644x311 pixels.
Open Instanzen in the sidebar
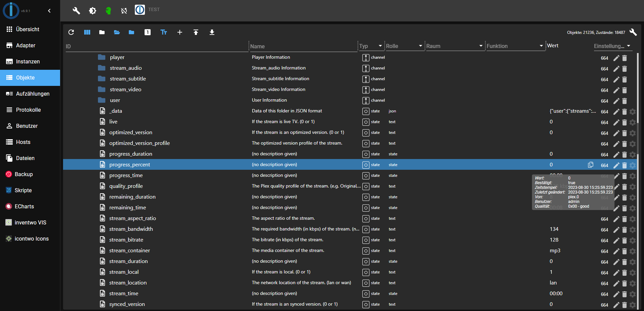click(x=30, y=61)
